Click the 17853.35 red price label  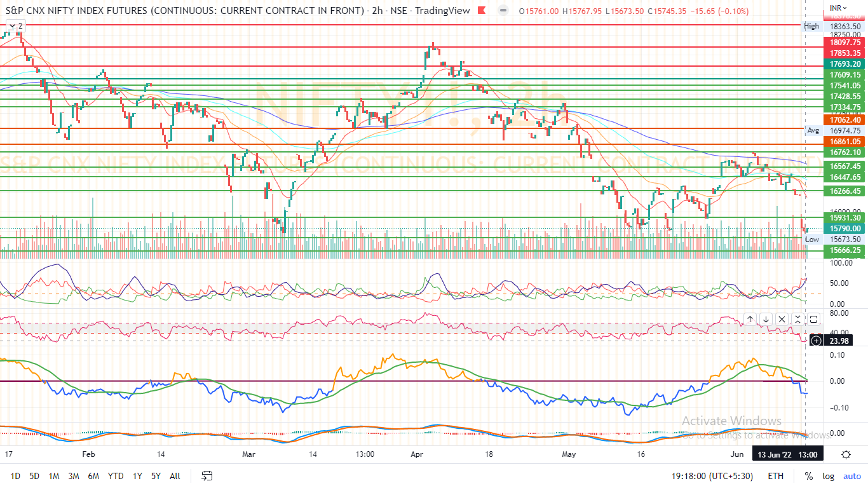[844, 53]
